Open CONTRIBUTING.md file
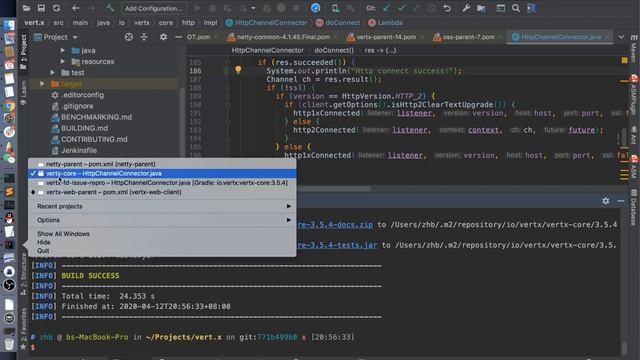640x360 pixels. (89, 139)
